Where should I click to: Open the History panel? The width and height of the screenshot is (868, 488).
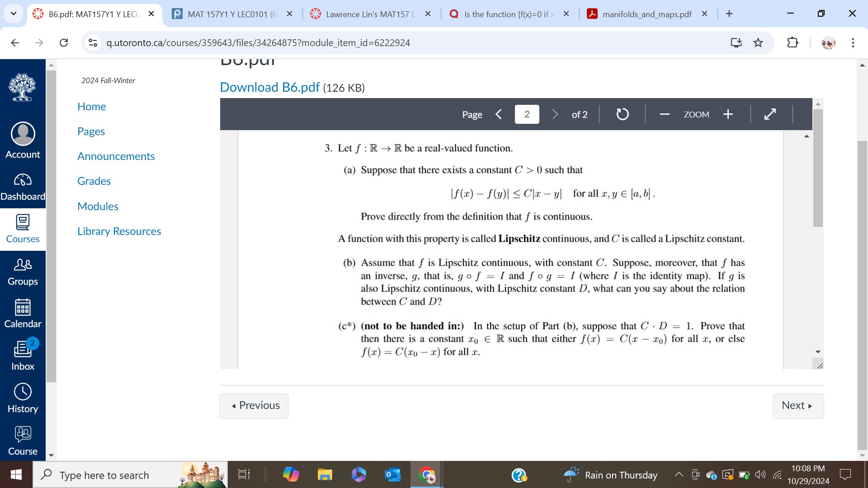[x=23, y=399]
